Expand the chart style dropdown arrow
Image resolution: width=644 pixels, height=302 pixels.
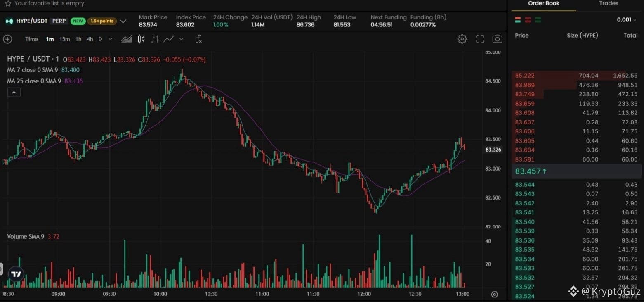(181, 39)
